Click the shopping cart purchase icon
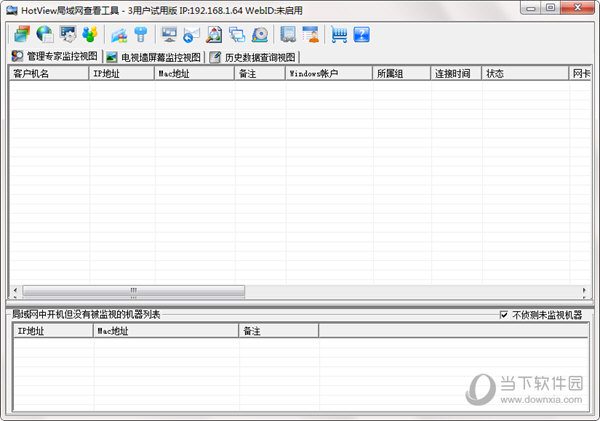 pos(339,34)
